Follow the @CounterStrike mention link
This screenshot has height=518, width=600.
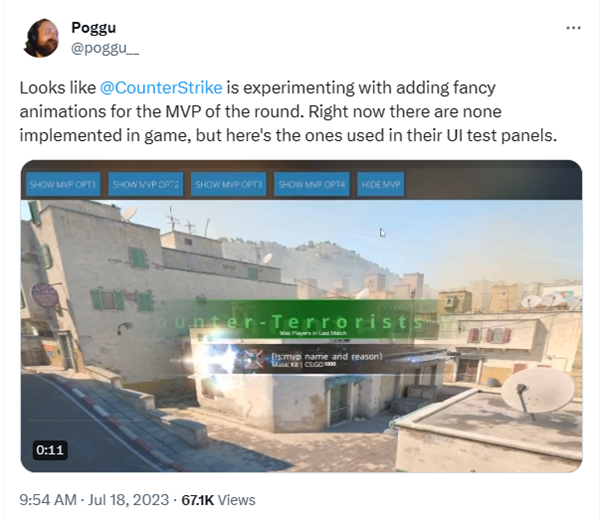click(161, 88)
